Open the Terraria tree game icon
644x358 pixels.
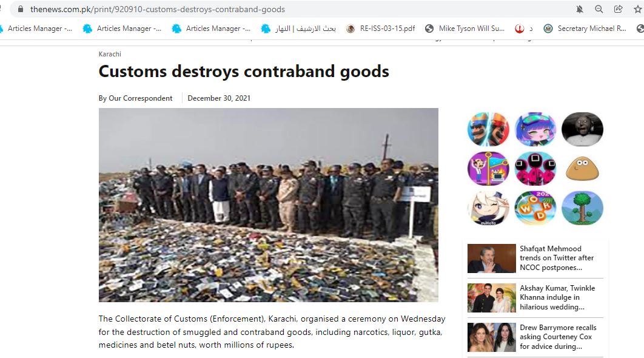click(x=582, y=208)
